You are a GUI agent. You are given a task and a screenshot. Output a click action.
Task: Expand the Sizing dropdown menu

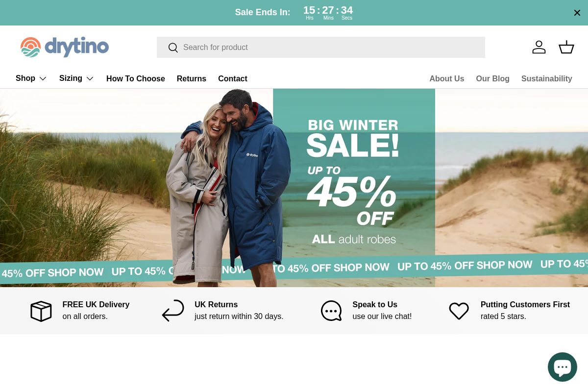[76, 78]
